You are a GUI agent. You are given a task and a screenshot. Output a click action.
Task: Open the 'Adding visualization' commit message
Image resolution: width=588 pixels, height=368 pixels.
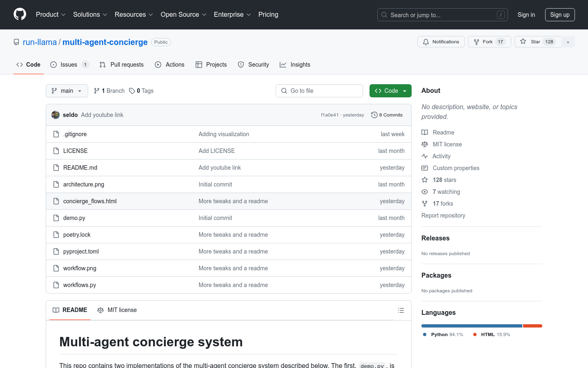[224, 134]
